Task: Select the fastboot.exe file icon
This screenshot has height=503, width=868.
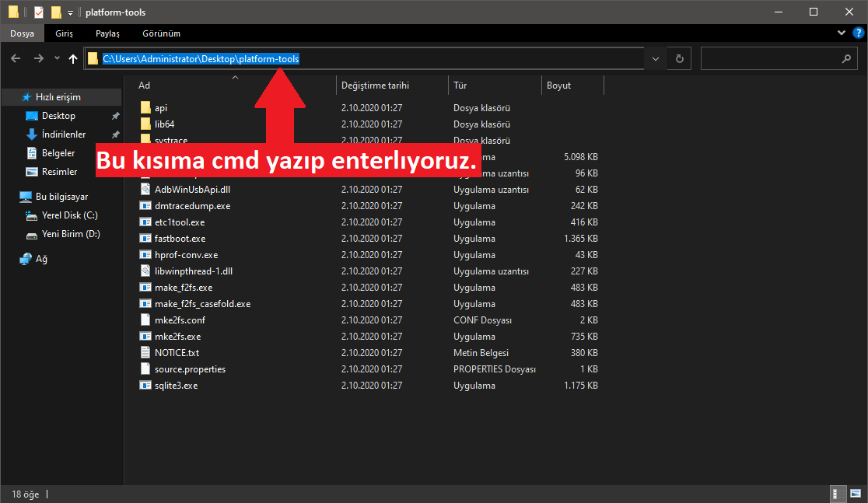Action: (145, 239)
